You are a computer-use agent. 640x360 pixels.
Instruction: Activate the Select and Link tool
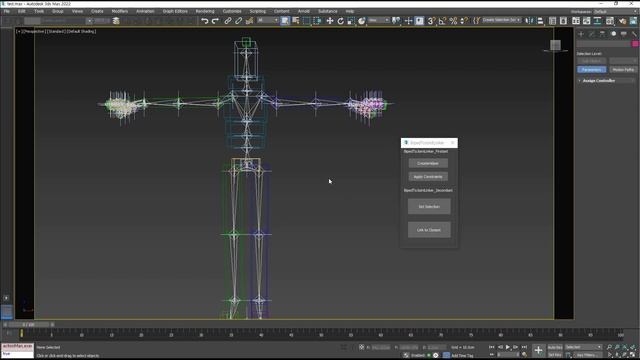point(228,21)
